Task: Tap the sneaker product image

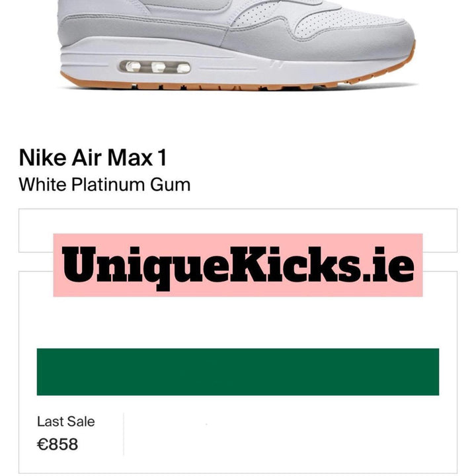Action: point(237,45)
